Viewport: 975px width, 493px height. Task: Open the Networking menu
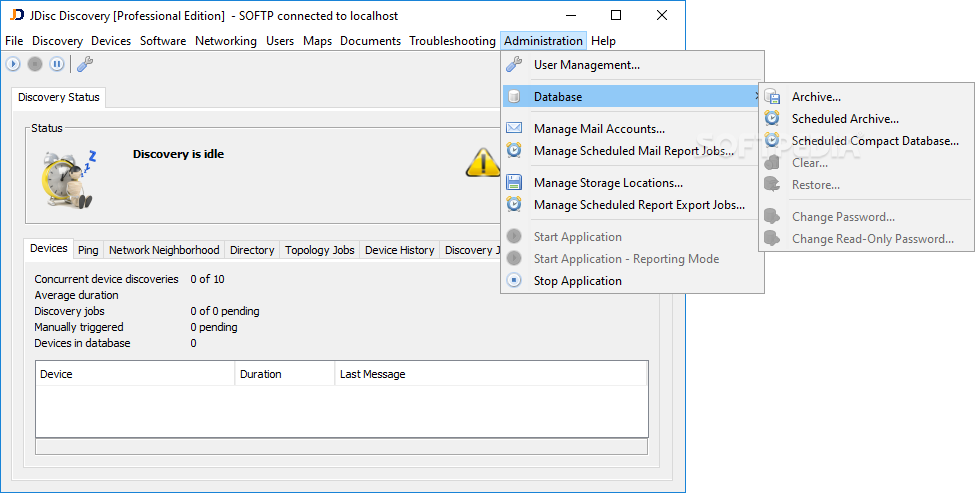pyautogui.click(x=226, y=41)
